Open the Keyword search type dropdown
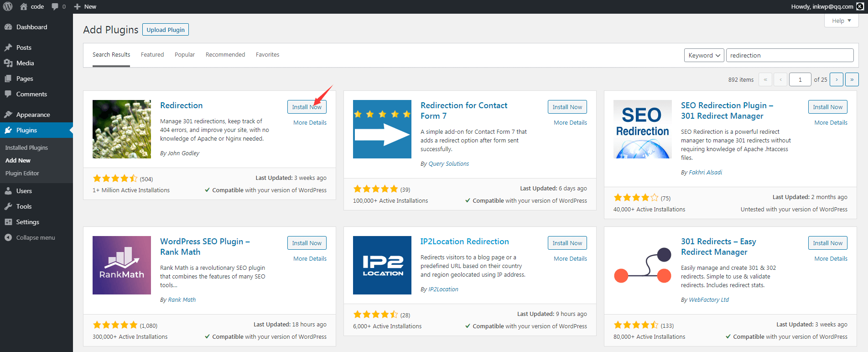 click(x=704, y=55)
